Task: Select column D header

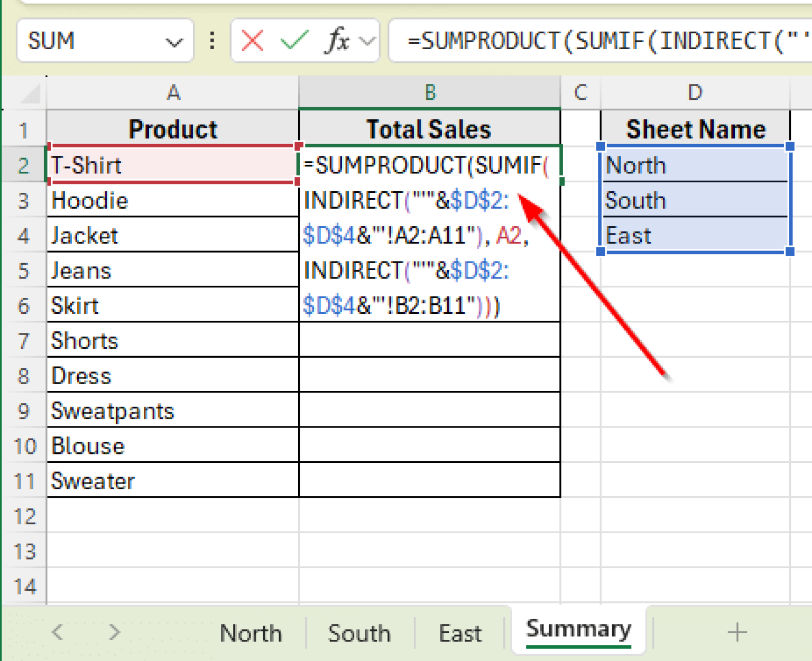Action: pyautogui.click(x=695, y=92)
